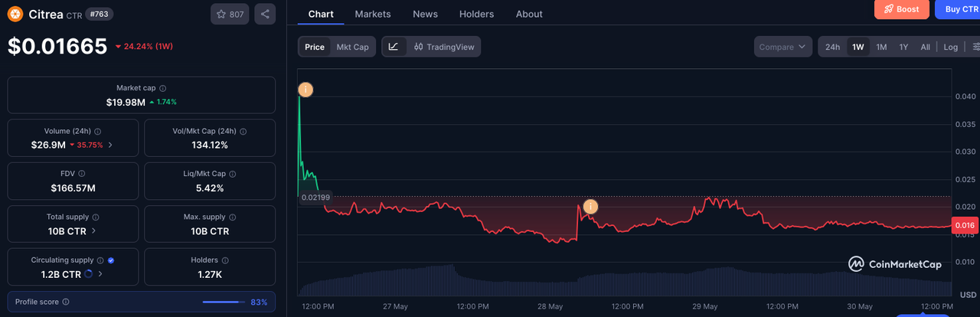Click the Profile score progress bar
This screenshot has width=980, height=317.
(224, 302)
